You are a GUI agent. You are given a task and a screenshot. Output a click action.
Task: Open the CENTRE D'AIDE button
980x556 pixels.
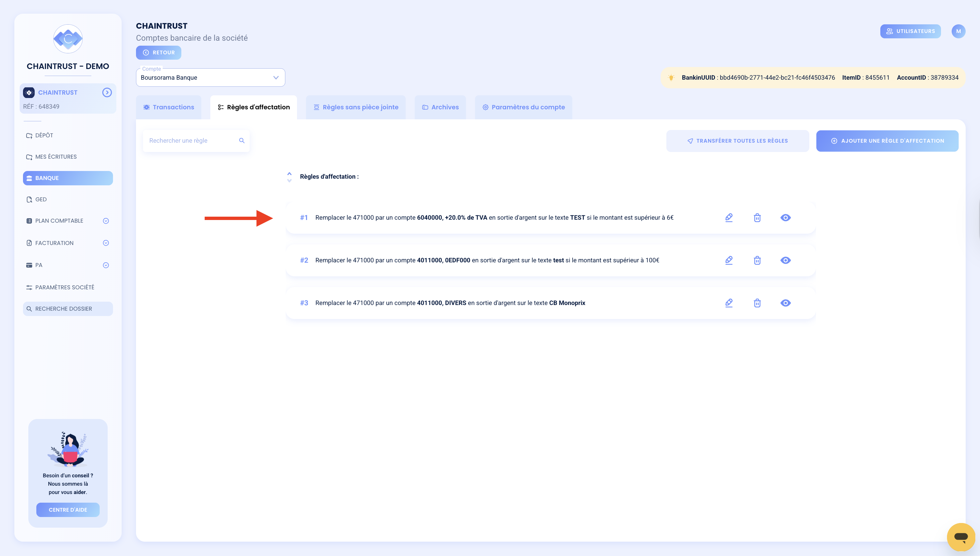[68, 510]
